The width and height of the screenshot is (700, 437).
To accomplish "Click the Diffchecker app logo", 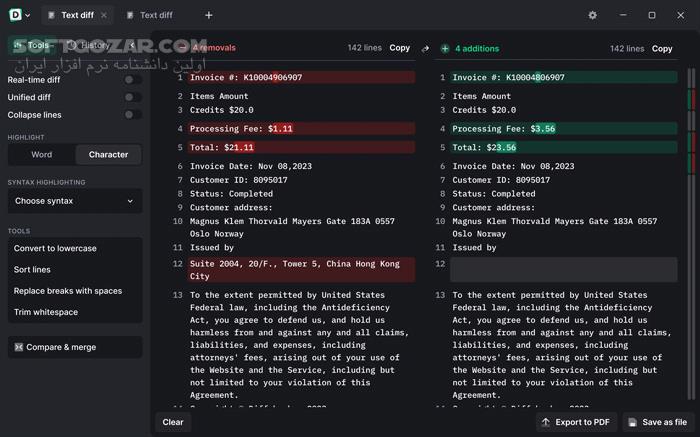I will pyautogui.click(x=14, y=15).
